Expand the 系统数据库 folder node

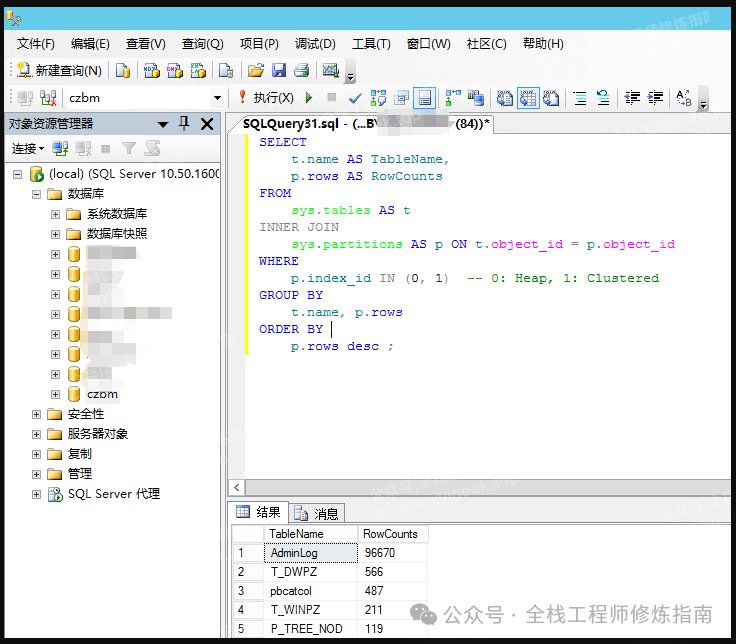coord(56,214)
